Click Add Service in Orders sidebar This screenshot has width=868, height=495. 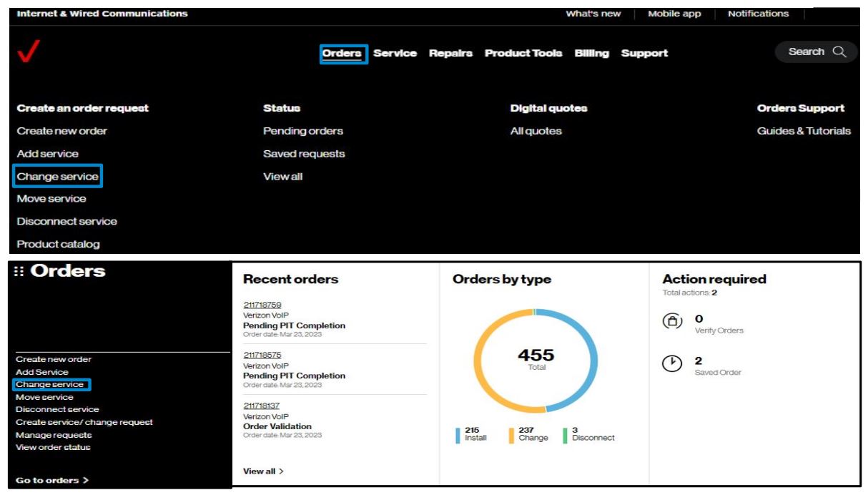point(42,372)
